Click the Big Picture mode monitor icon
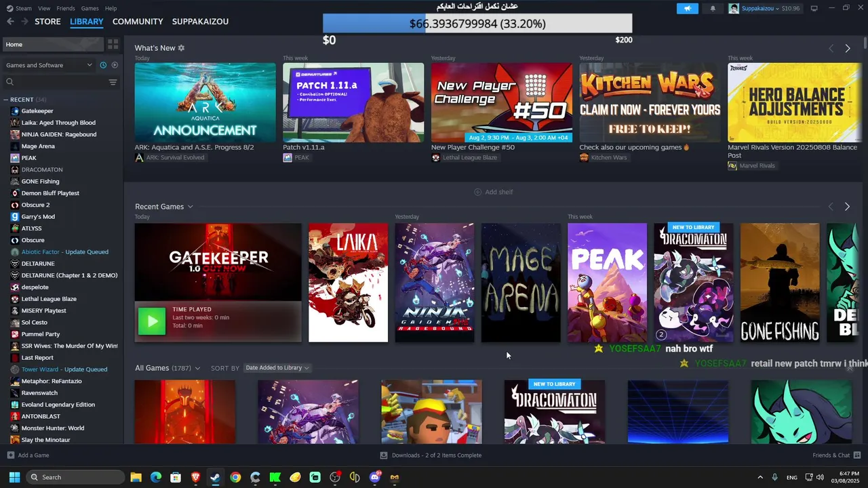 tap(814, 9)
